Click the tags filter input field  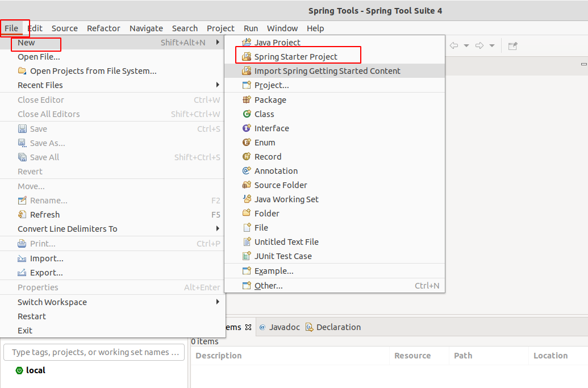pos(94,352)
